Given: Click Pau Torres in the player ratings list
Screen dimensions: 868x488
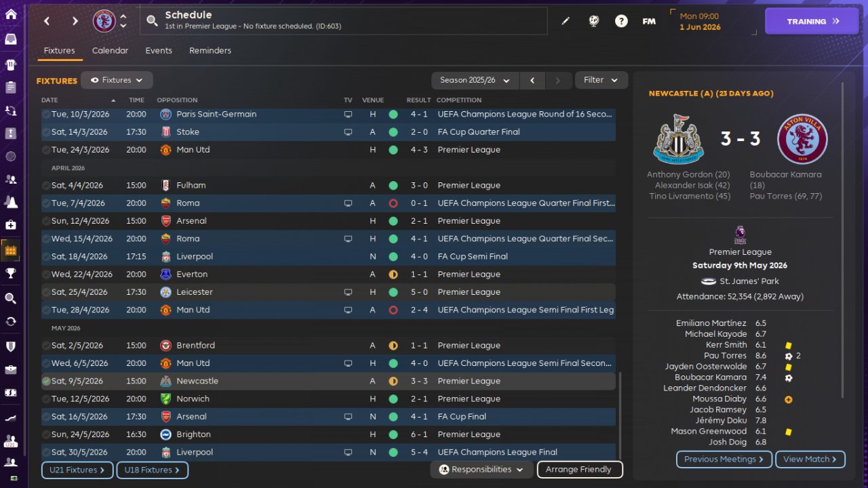Looking at the screenshot, I should [x=726, y=356].
